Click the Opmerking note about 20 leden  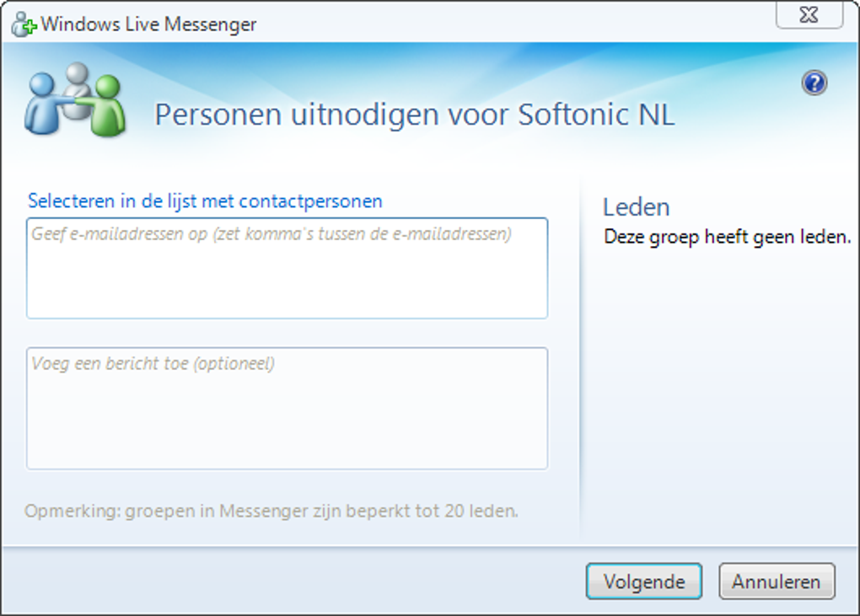click(x=271, y=511)
